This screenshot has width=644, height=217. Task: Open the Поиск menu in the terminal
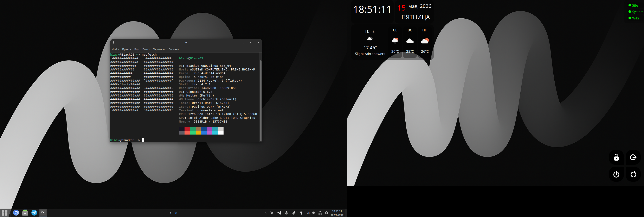[146, 49]
